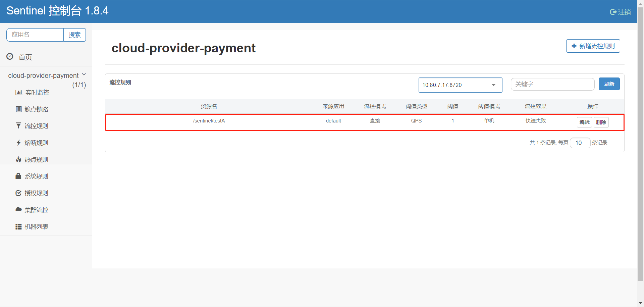Open 簇点链路 in the sidebar
The image size is (644, 307).
(37, 109)
